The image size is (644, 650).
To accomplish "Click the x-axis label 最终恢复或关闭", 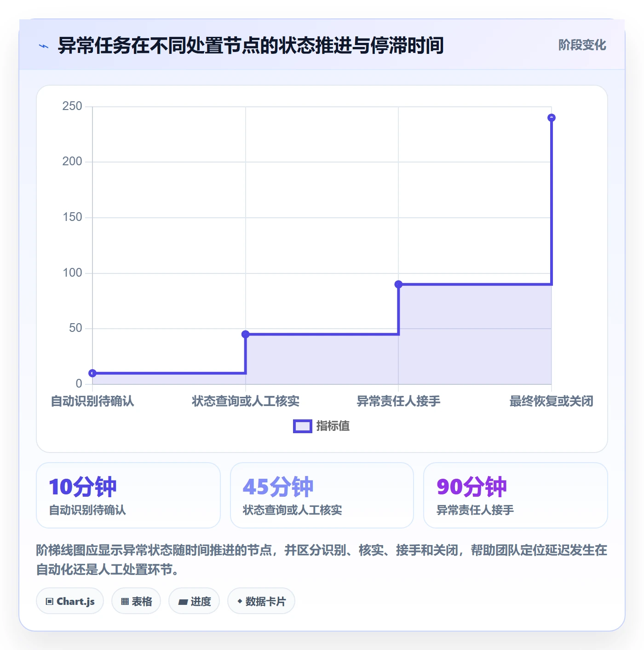I will click(x=552, y=401).
